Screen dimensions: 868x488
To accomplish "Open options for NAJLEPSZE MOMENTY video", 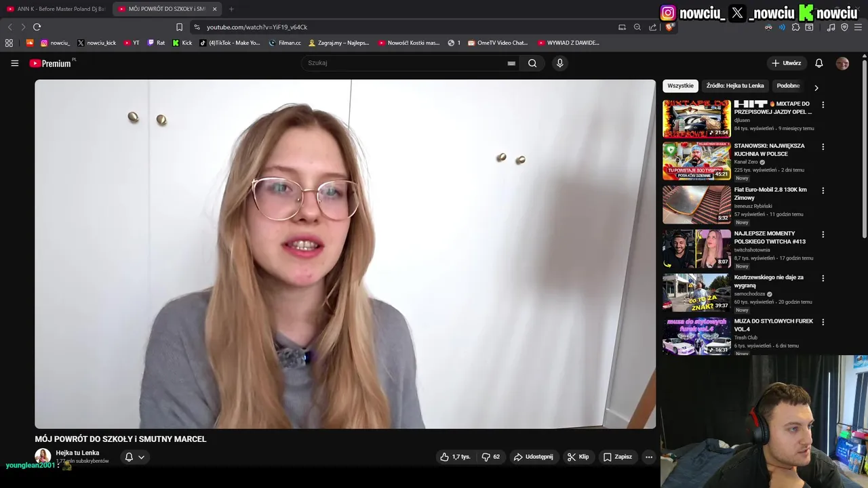I will pyautogui.click(x=823, y=235).
